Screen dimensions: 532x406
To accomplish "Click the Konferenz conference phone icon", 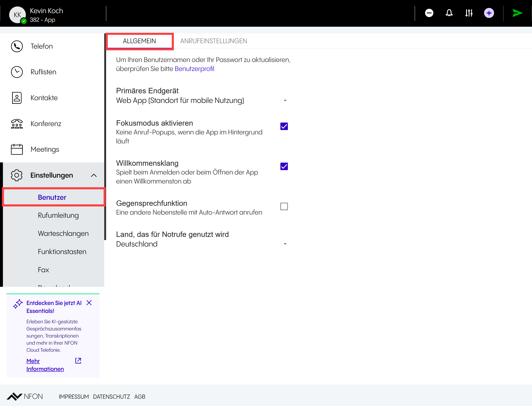I will pyautogui.click(x=17, y=124).
